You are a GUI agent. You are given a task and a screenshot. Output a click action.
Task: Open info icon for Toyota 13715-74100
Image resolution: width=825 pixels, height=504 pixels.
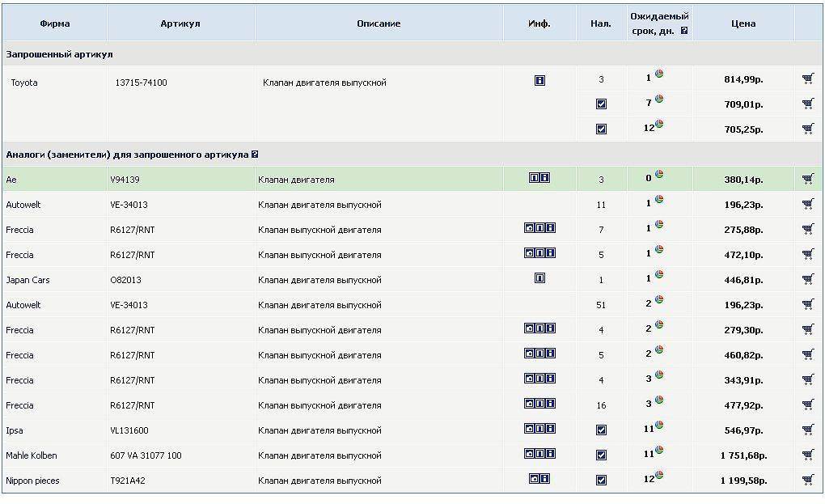pyautogui.click(x=539, y=81)
